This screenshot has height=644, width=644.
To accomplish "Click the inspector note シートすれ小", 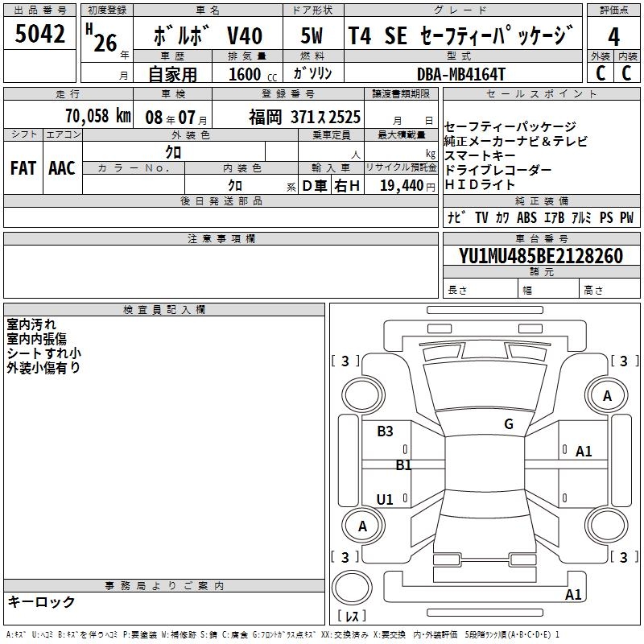I will [x=44, y=353].
